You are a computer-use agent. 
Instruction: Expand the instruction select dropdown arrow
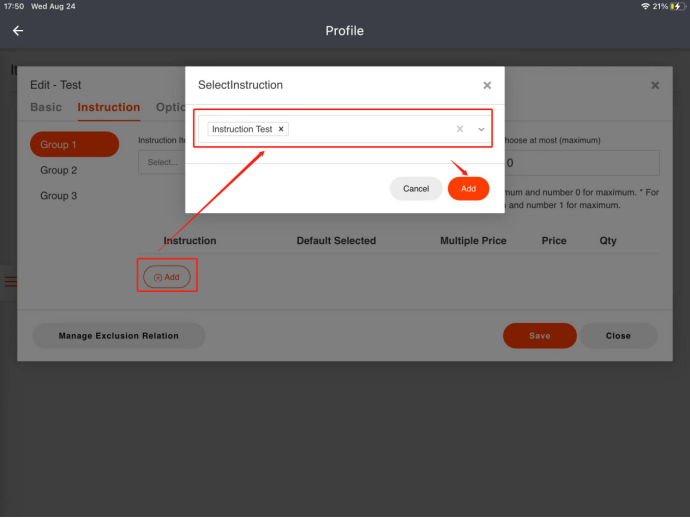pyautogui.click(x=481, y=129)
